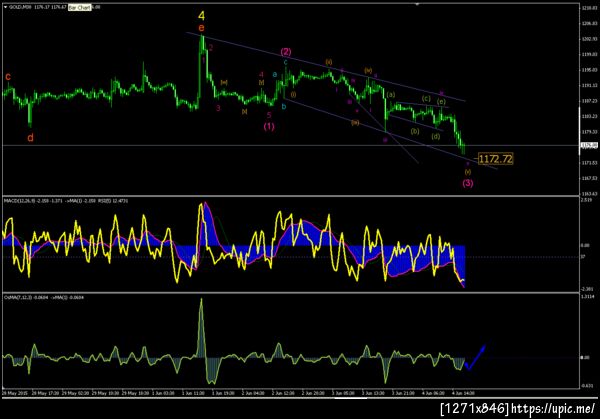Click the 4 Jun 14:00 time axis label
This screenshot has height=419, width=600.
tap(463, 393)
